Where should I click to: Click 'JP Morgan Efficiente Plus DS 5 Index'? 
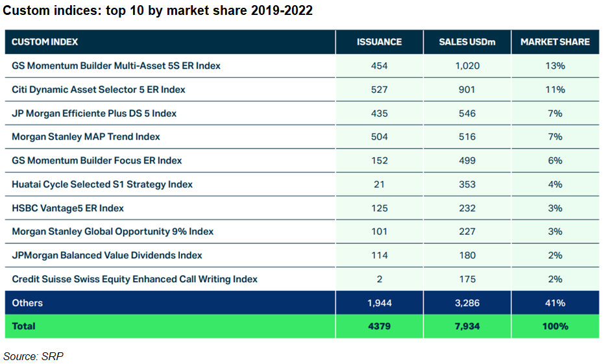pos(94,113)
